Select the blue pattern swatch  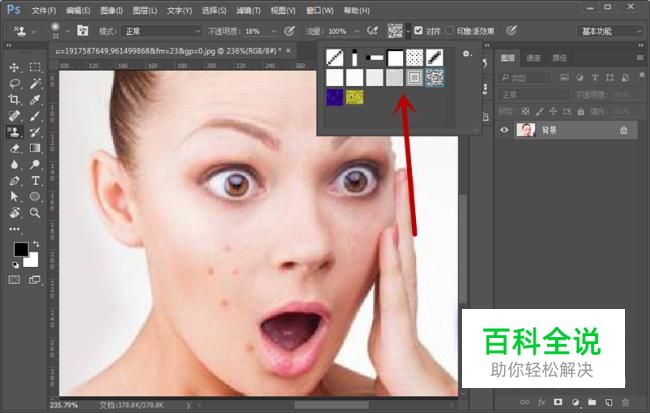(334, 96)
